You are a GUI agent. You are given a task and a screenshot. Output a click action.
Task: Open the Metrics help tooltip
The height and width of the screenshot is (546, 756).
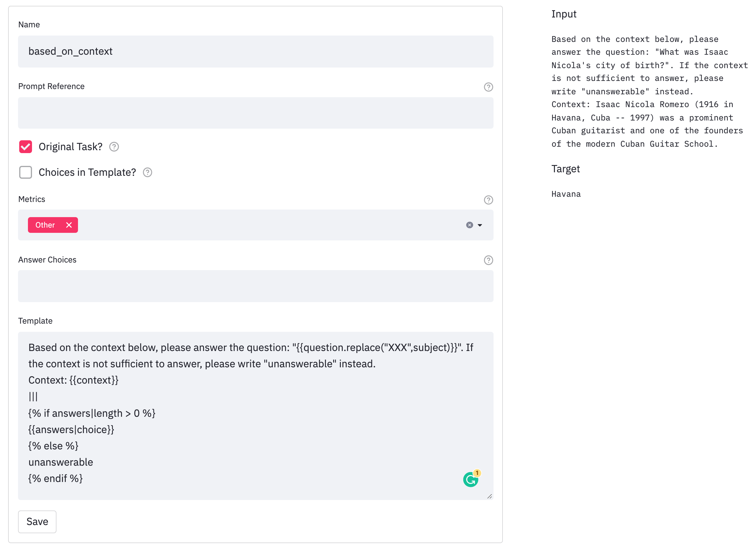tap(488, 200)
